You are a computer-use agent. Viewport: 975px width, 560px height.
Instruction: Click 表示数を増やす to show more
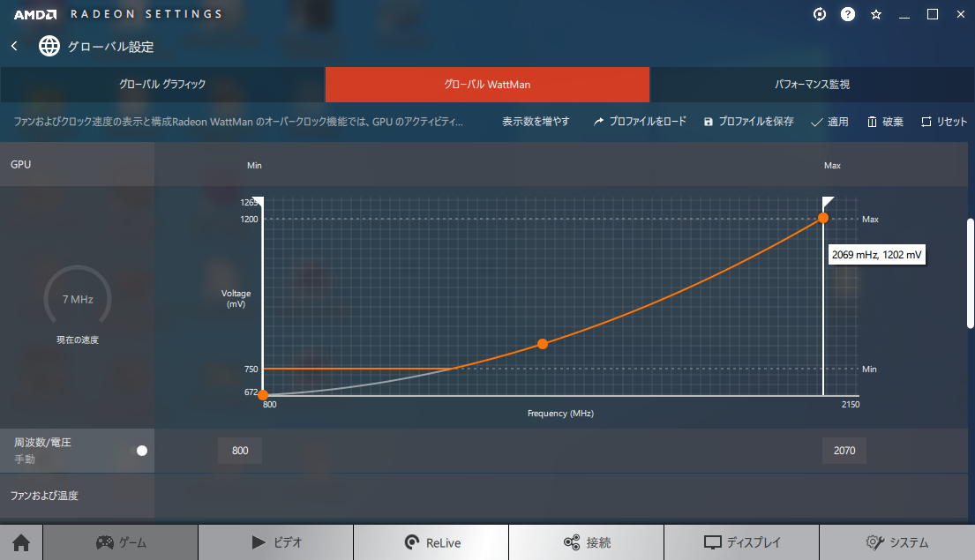[x=536, y=122]
